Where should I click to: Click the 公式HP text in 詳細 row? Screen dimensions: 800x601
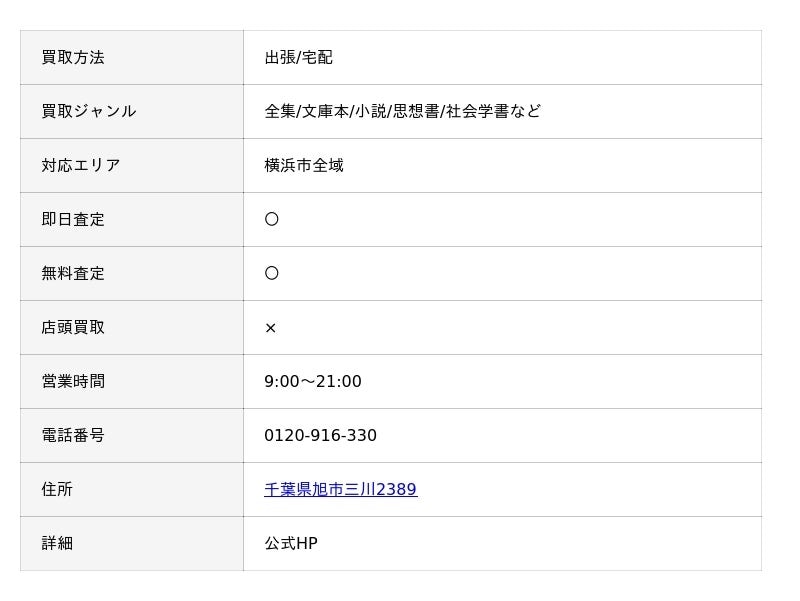[x=291, y=543]
